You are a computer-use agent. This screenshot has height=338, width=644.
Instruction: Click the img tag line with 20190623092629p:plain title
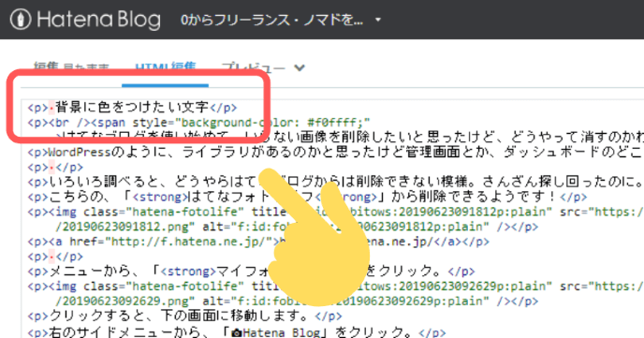[x=335, y=286]
